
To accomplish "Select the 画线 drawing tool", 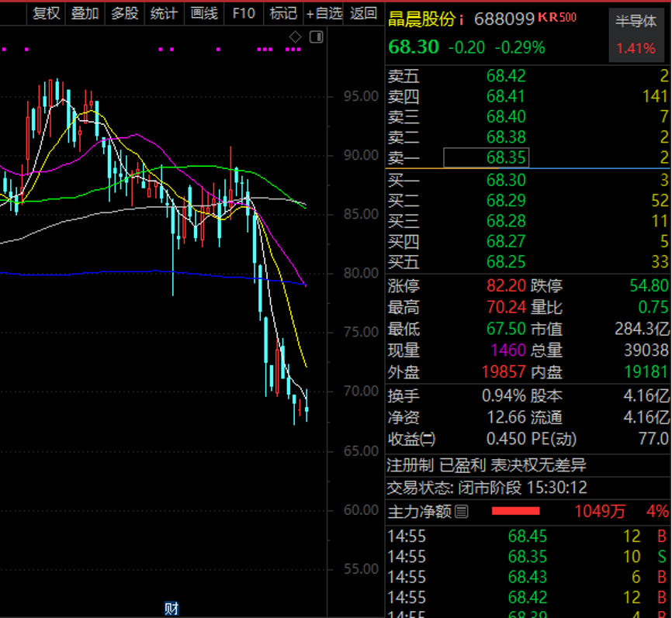I will [203, 13].
